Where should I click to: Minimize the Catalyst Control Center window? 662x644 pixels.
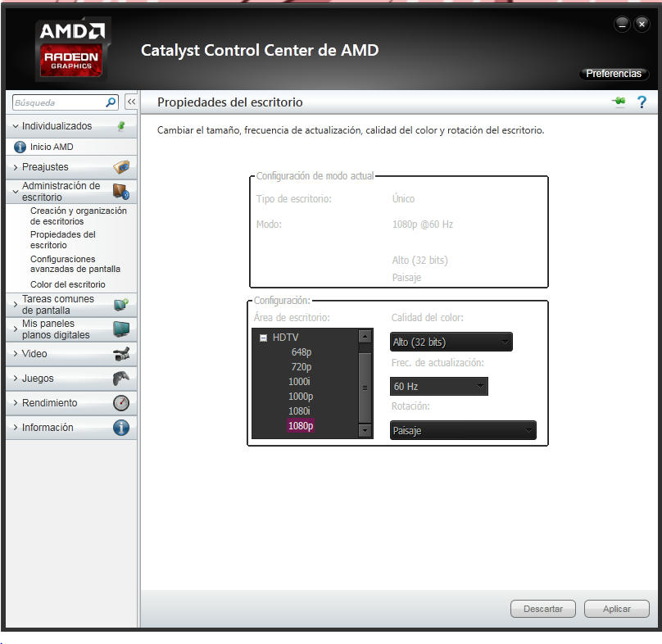tap(622, 24)
